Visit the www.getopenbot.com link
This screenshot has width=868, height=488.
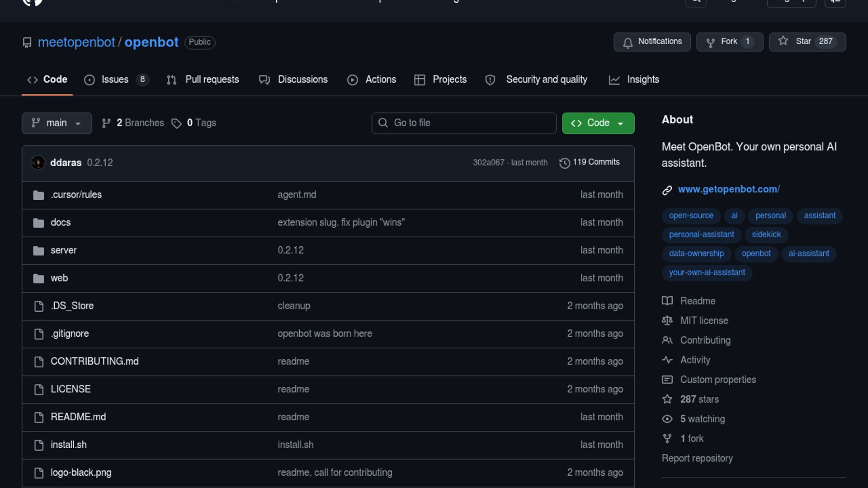(x=728, y=189)
